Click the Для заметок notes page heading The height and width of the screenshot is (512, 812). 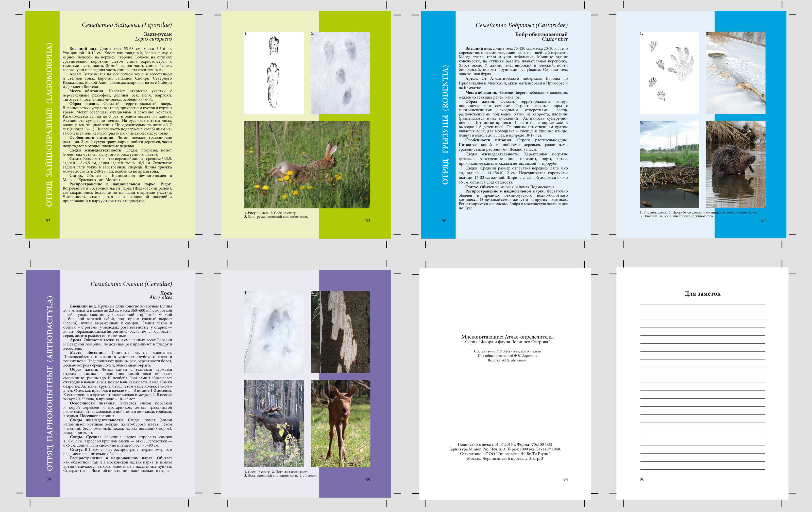coord(702,294)
